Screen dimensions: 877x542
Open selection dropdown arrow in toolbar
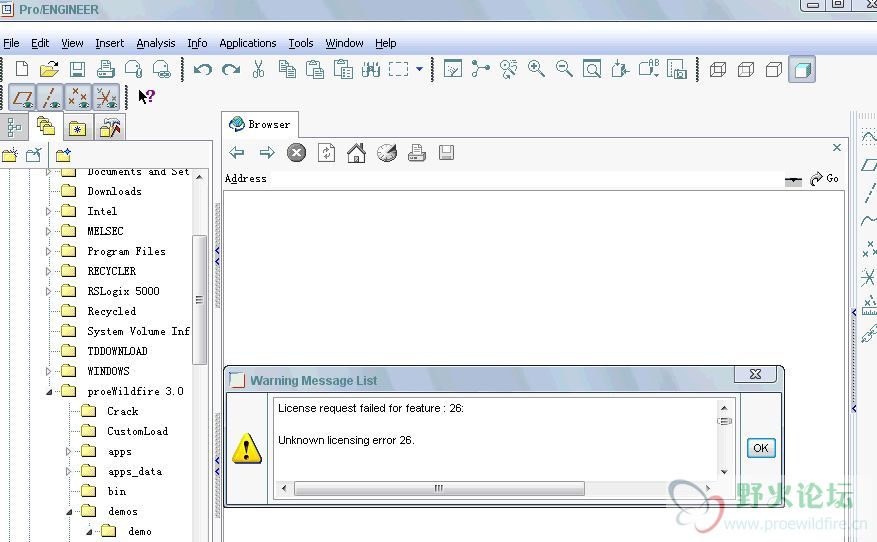(419, 69)
